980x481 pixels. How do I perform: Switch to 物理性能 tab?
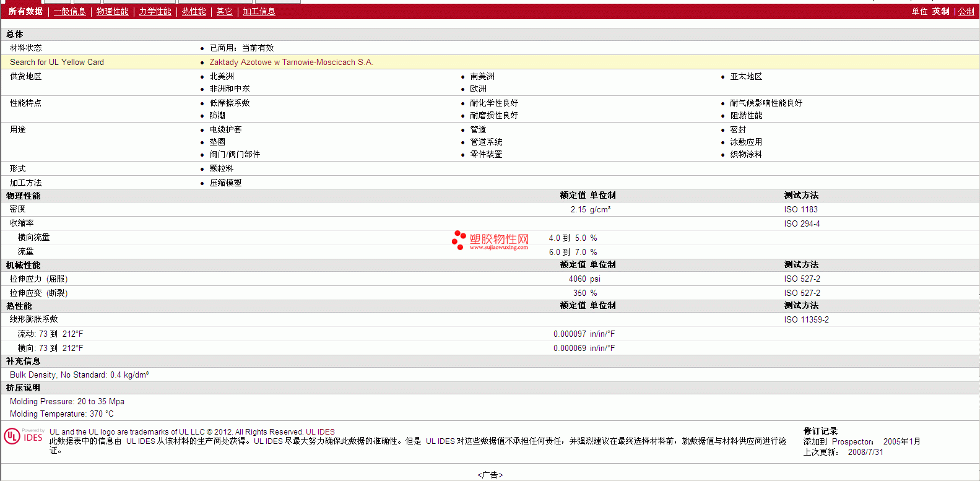[x=113, y=11]
